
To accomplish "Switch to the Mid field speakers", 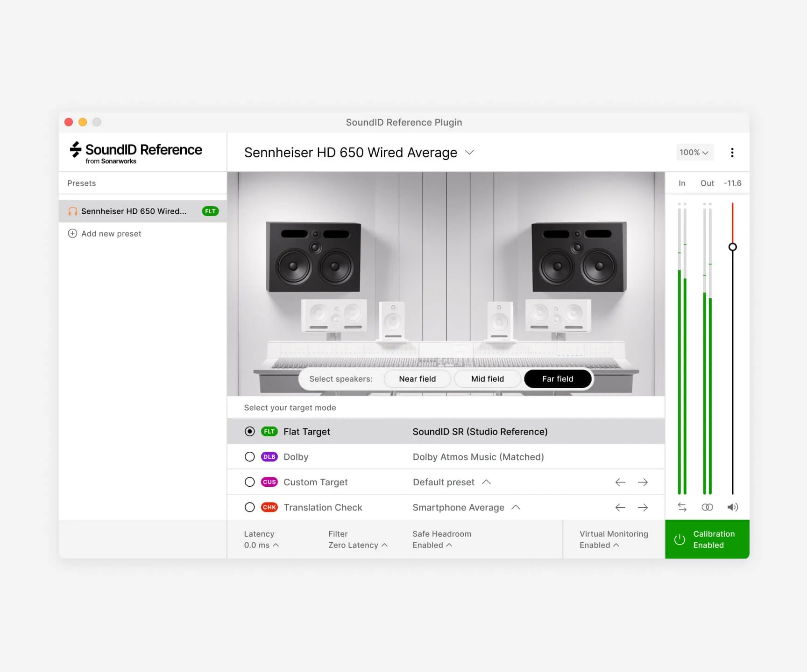I will pos(487,378).
